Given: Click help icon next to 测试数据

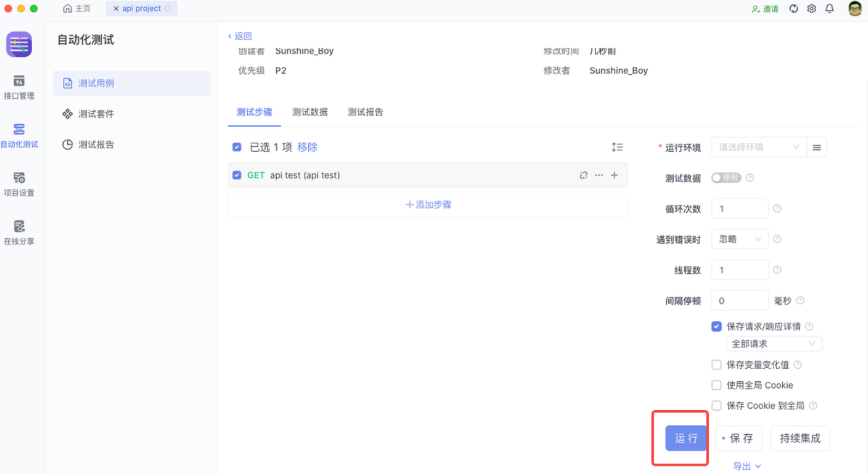Looking at the screenshot, I should click(750, 178).
